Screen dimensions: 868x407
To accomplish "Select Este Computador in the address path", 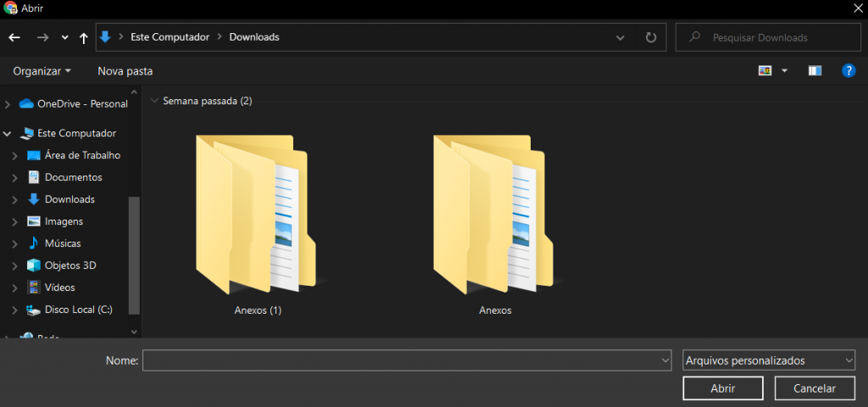I will [170, 37].
